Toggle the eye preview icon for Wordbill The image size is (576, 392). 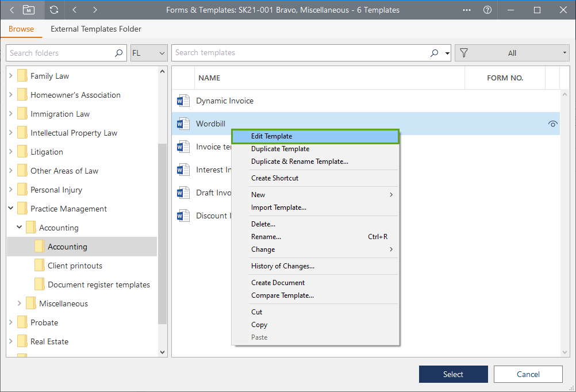(x=553, y=124)
